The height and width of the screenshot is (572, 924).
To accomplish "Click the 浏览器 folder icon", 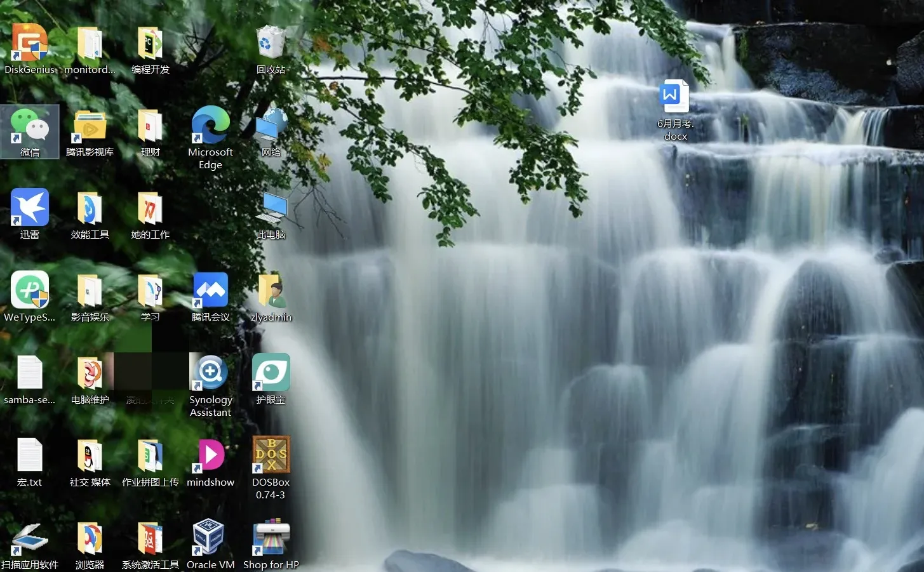I will pos(90,538).
